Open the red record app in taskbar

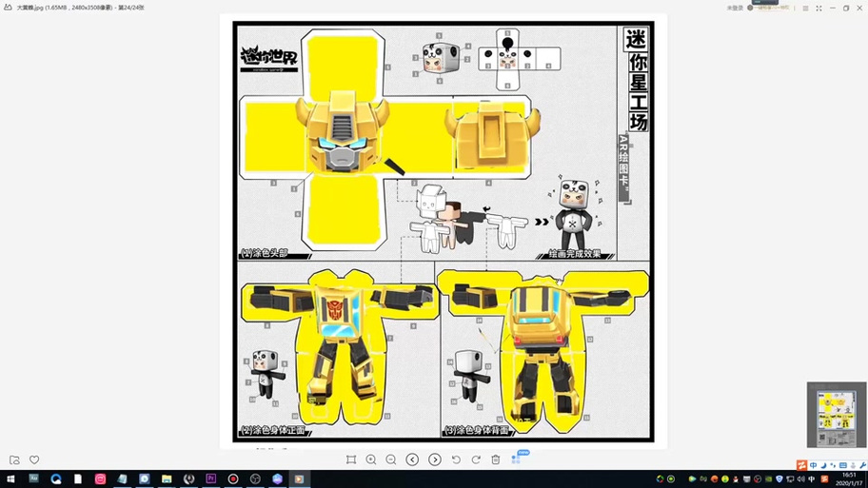coord(233,479)
